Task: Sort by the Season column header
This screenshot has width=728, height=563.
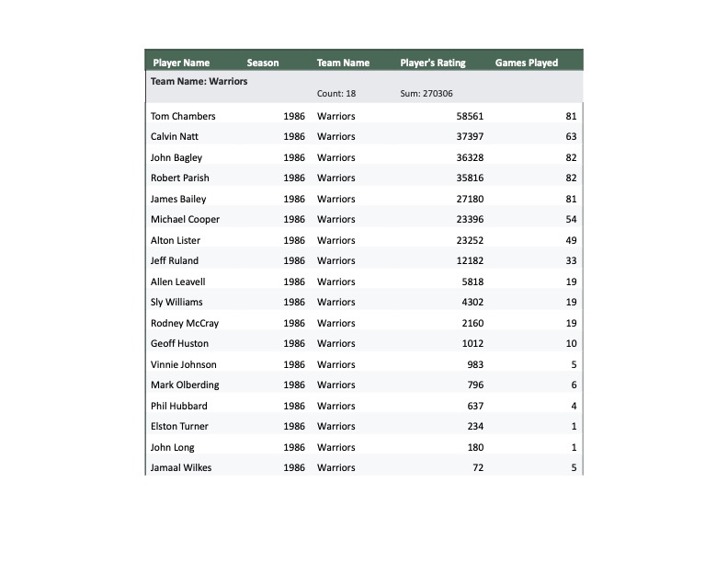Action: pyautogui.click(x=263, y=63)
